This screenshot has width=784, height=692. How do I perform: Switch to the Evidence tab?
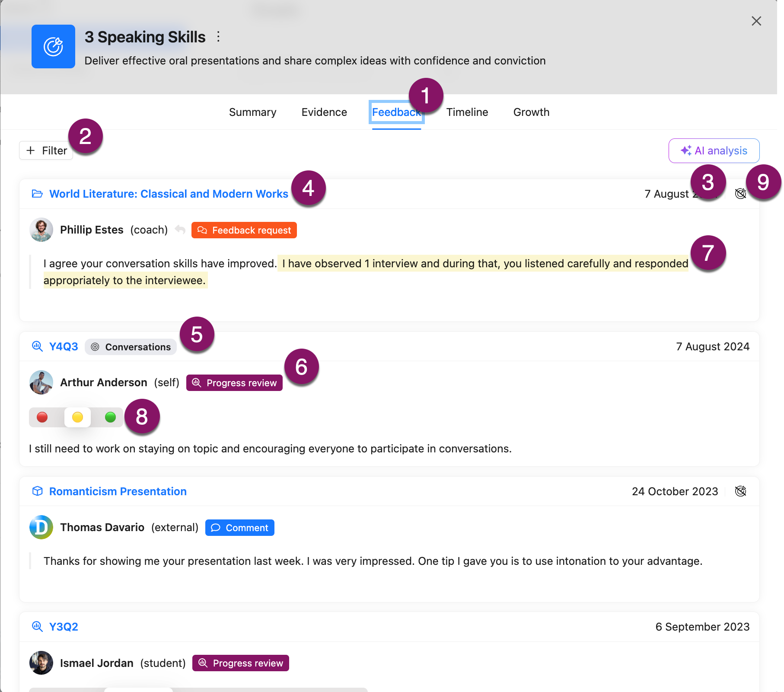[x=324, y=112]
